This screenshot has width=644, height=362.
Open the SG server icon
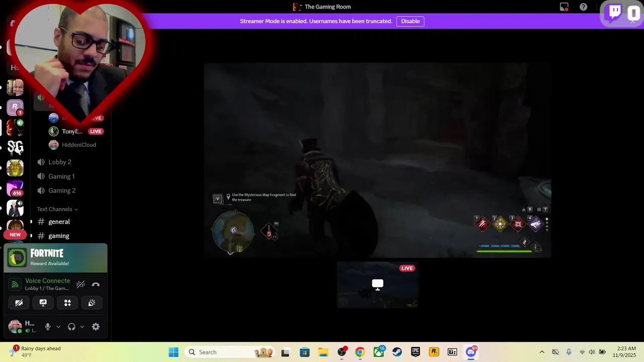15,147
